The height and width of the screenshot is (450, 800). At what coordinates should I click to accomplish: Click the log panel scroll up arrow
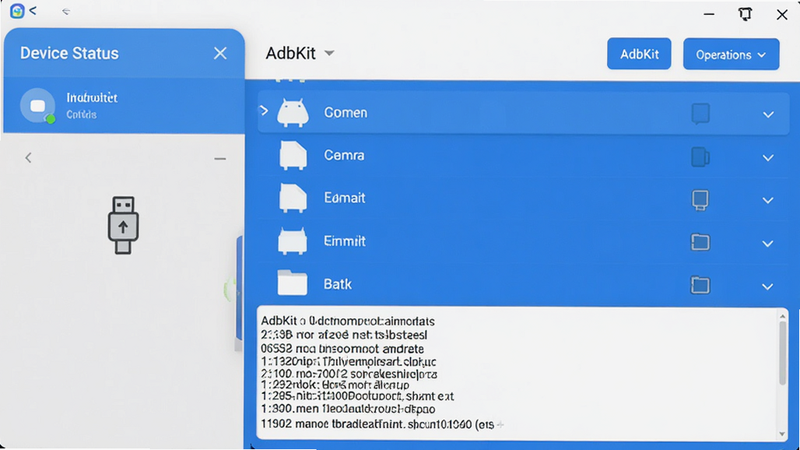[x=782, y=317]
